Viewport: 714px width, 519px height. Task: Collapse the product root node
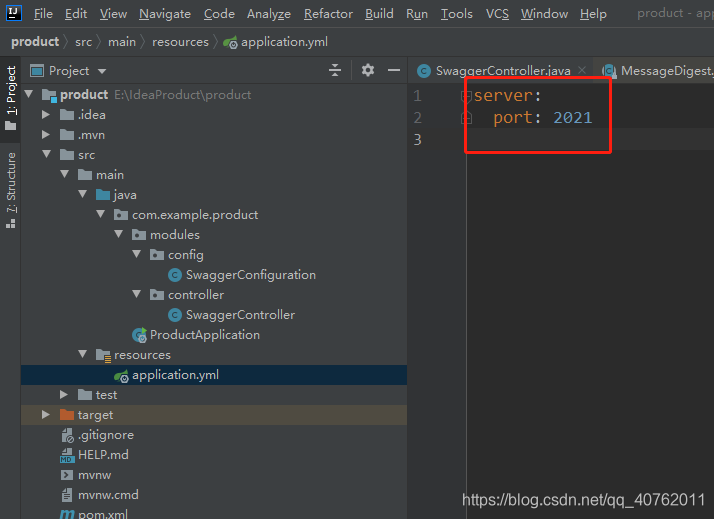tap(29, 94)
